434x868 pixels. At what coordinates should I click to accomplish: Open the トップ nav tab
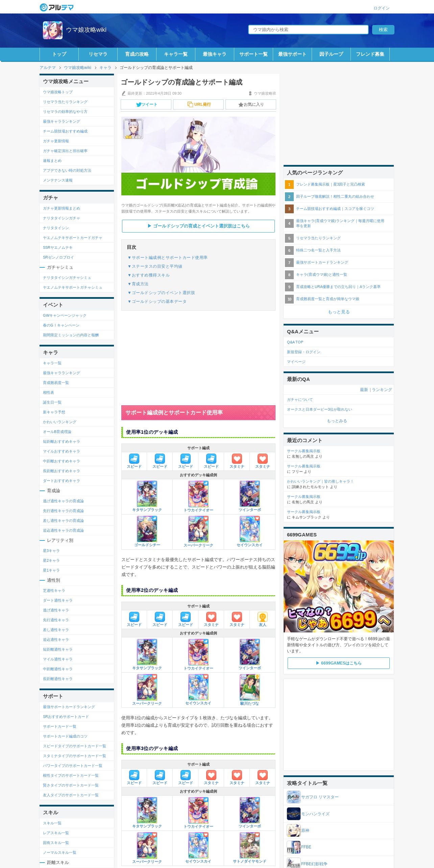pos(59,54)
